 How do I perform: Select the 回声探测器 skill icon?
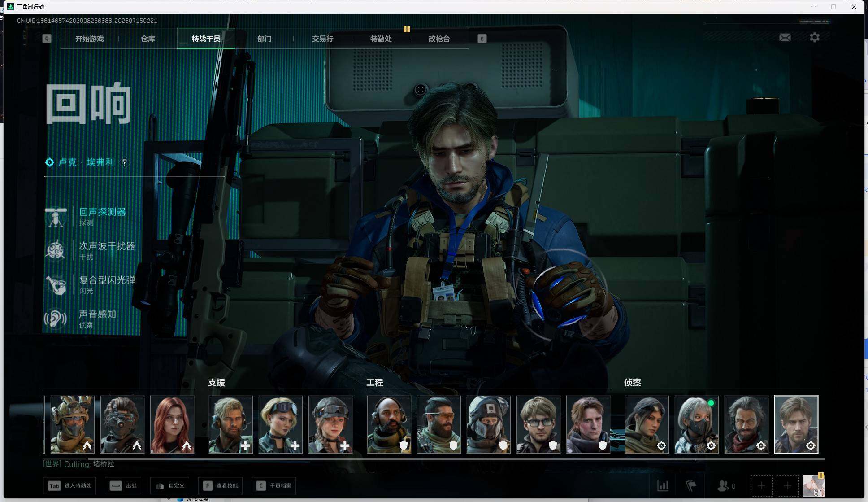(x=56, y=217)
